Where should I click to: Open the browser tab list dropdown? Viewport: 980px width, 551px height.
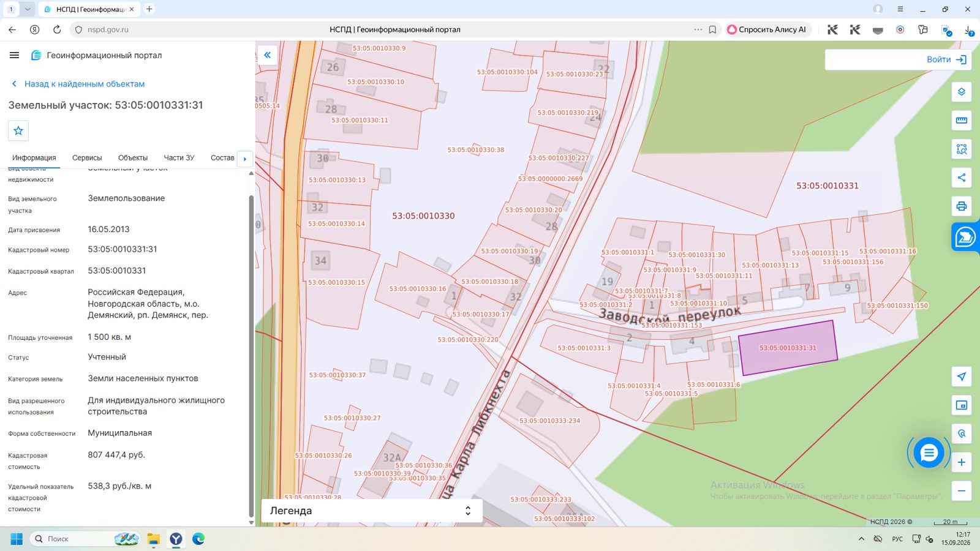[x=28, y=9]
